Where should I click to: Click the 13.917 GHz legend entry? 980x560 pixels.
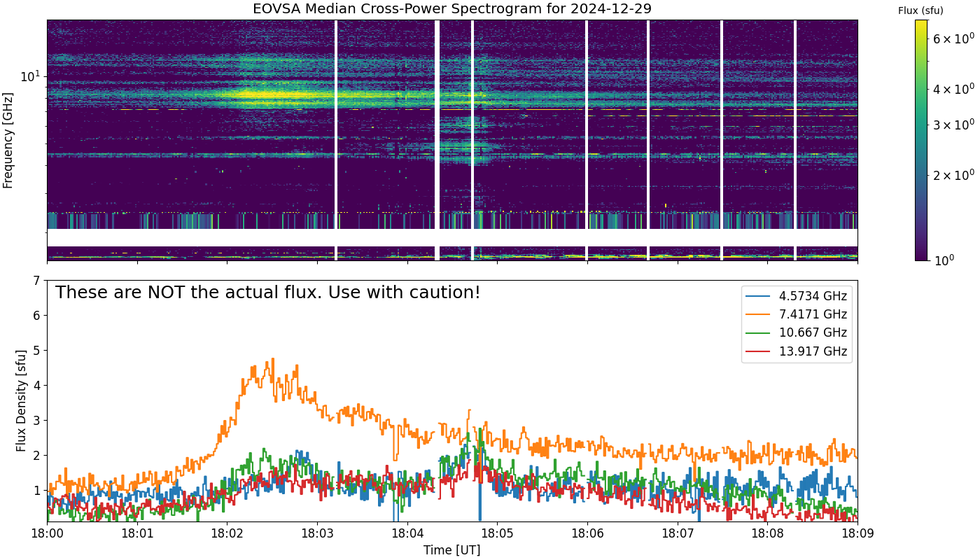pos(797,351)
